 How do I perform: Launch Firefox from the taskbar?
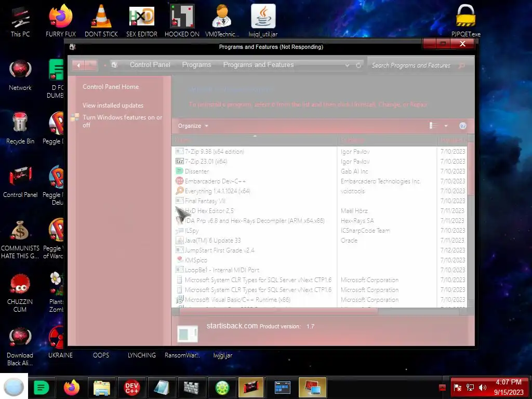(72, 387)
